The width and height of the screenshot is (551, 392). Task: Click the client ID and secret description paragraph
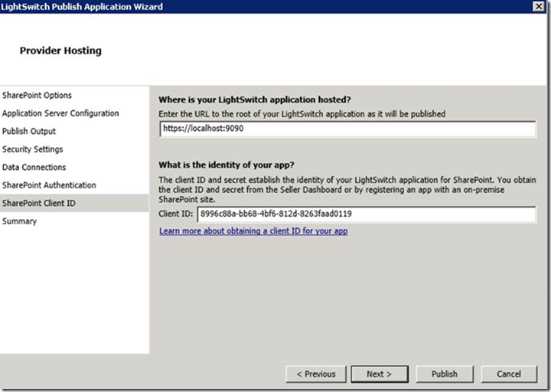click(347, 190)
